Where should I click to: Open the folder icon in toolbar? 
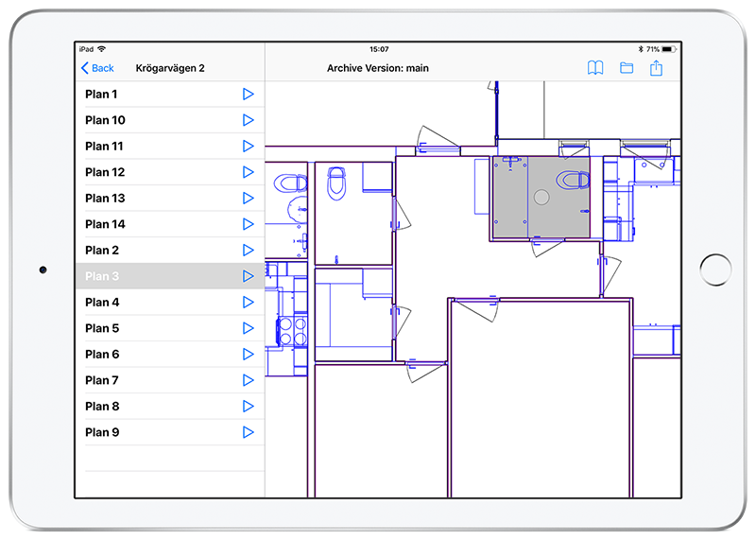pos(627,68)
